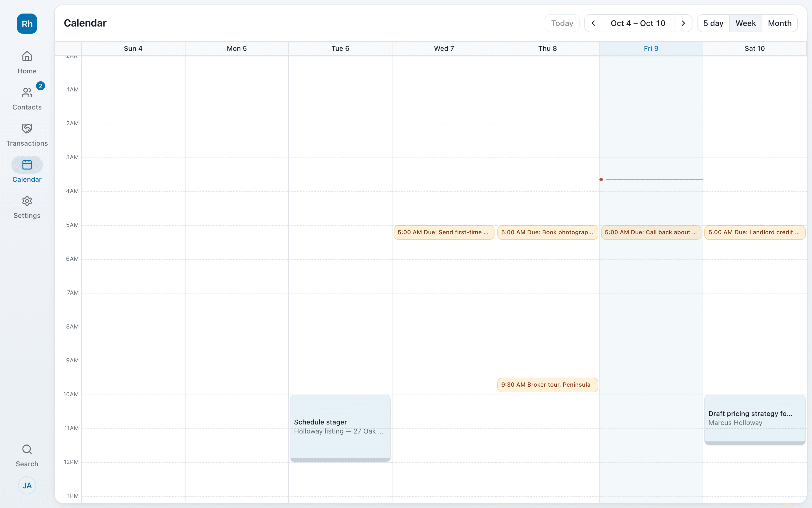Open Search in the sidebar

[x=27, y=455]
